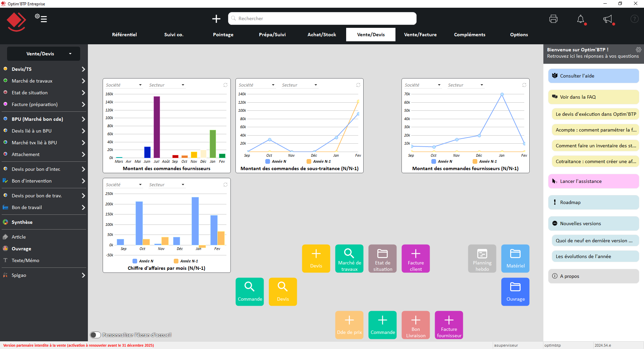The image size is (644, 349).
Task: Refresh the commandes fournisseurs N/N-1 chart
Action: click(524, 85)
